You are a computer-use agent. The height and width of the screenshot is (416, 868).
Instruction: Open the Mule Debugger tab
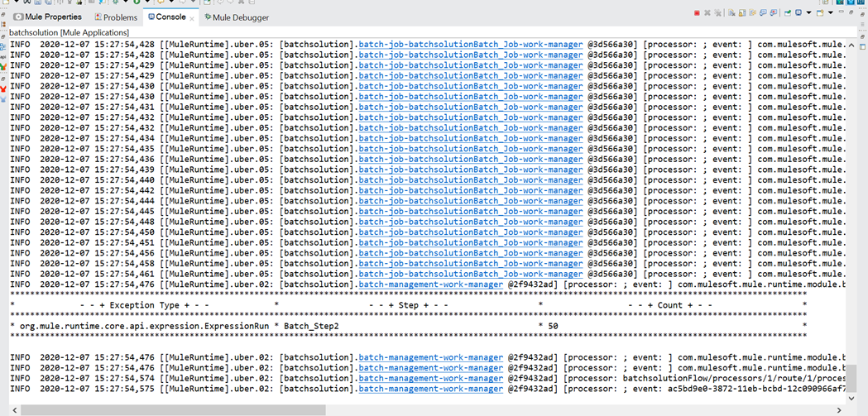(237, 17)
